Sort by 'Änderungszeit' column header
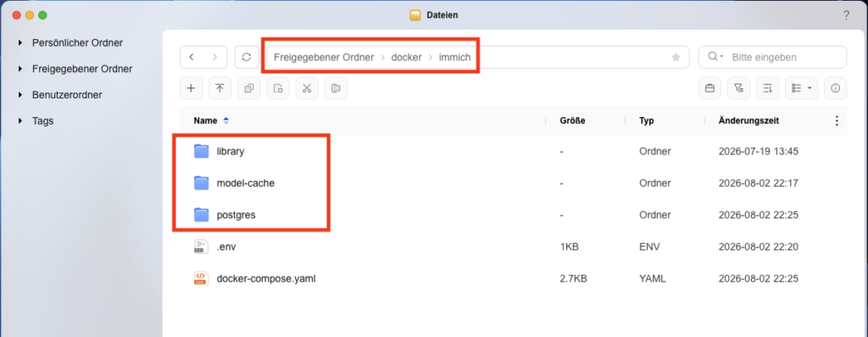The image size is (868, 337). pos(749,121)
